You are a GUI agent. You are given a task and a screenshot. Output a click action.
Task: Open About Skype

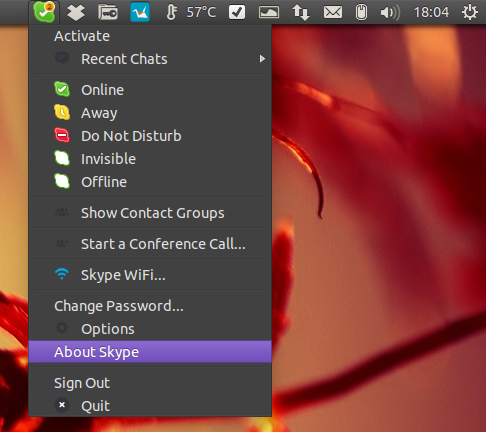click(x=150, y=352)
